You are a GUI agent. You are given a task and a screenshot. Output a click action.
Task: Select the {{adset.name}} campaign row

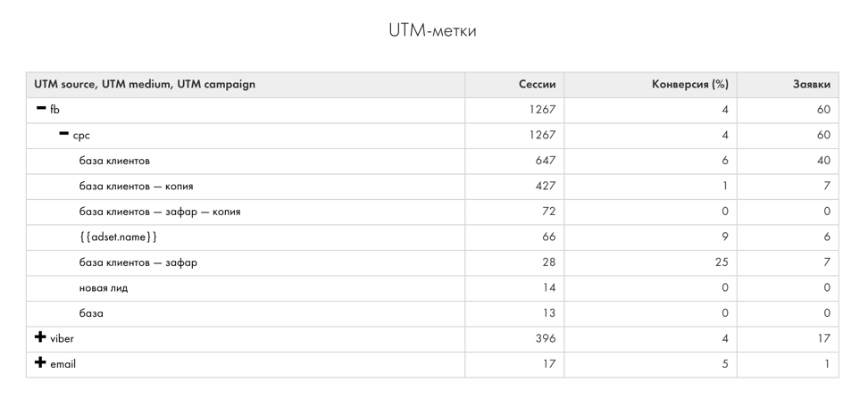click(118, 237)
